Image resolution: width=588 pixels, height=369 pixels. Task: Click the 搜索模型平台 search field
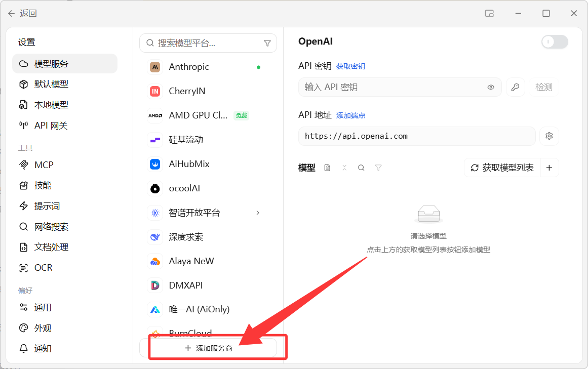point(208,43)
